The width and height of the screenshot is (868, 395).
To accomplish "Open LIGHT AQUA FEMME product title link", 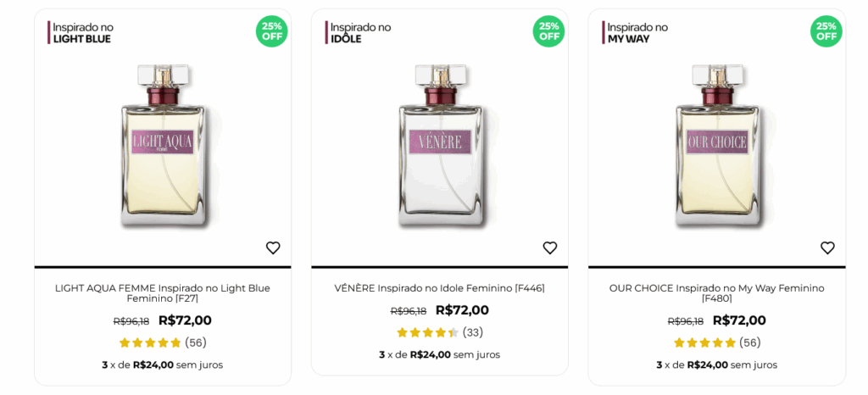I will [x=163, y=293].
